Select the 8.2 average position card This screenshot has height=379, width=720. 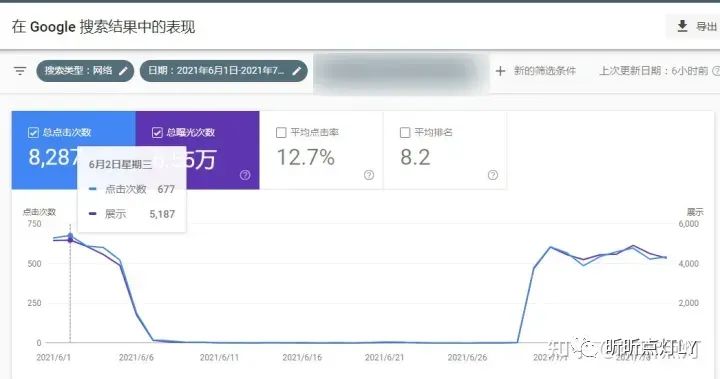click(445, 150)
